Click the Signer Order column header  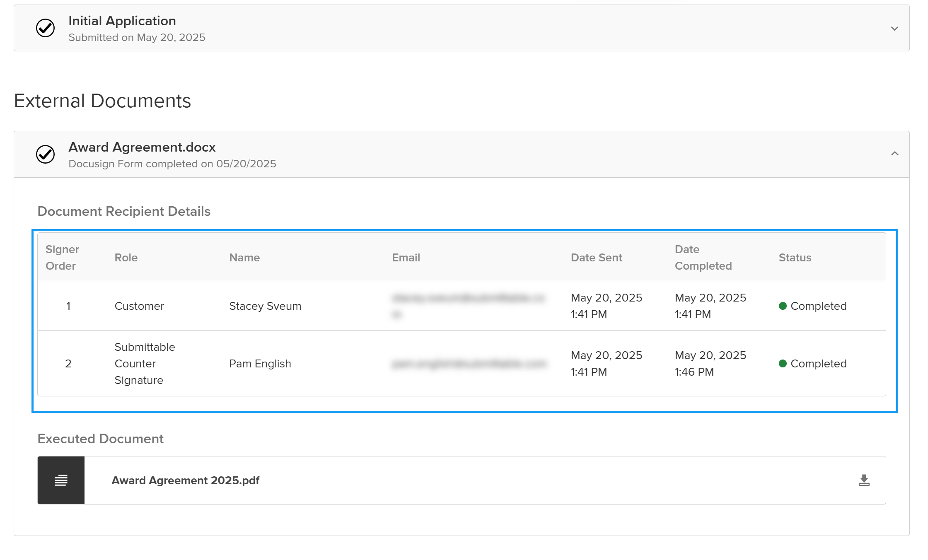coord(62,257)
